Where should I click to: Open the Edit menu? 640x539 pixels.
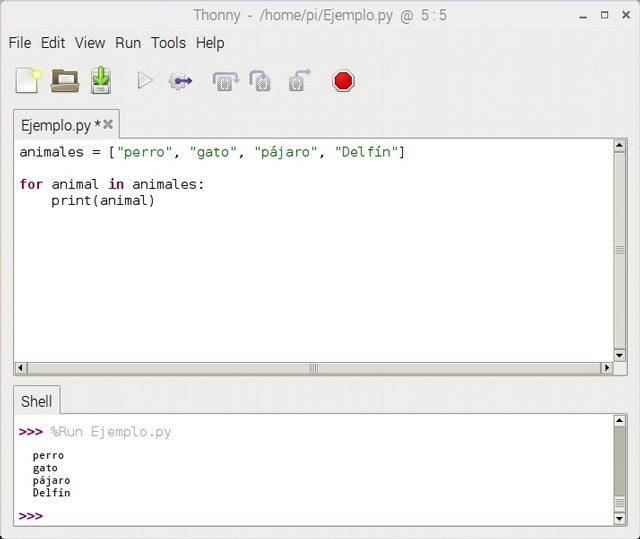(x=53, y=43)
